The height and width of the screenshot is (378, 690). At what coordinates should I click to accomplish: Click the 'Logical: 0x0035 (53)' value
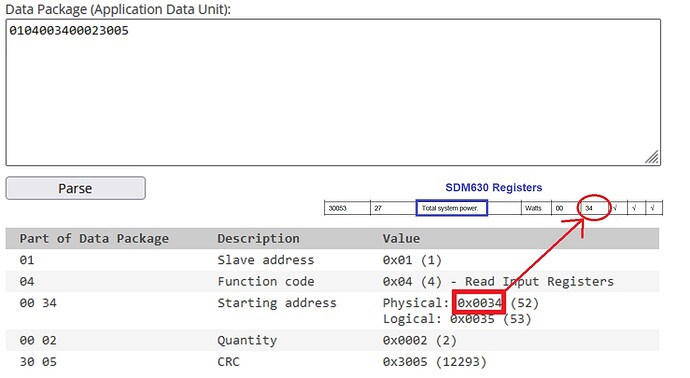click(x=457, y=319)
